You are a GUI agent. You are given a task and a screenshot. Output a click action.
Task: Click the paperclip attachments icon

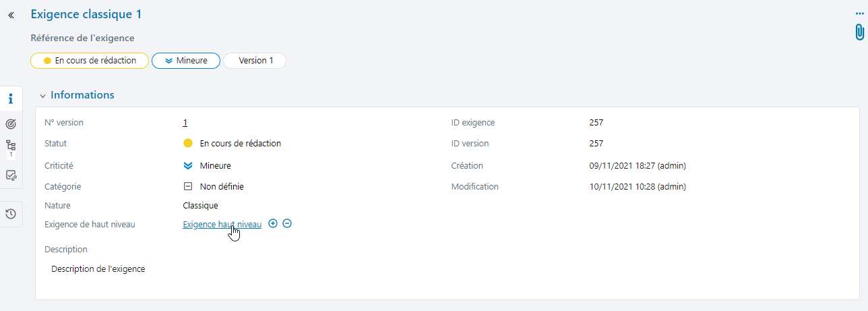pyautogui.click(x=859, y=32)
